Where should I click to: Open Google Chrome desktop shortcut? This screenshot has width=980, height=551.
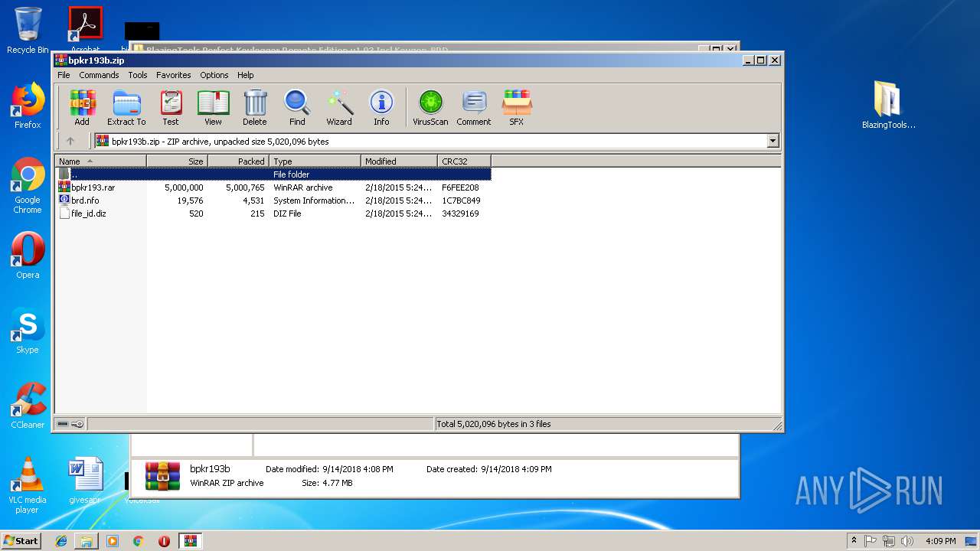28,185
